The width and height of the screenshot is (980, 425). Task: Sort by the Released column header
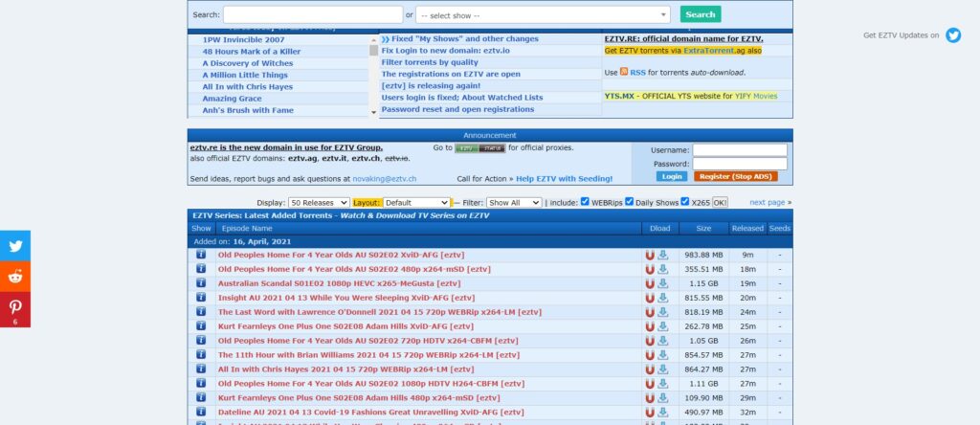tap(747, 229)
